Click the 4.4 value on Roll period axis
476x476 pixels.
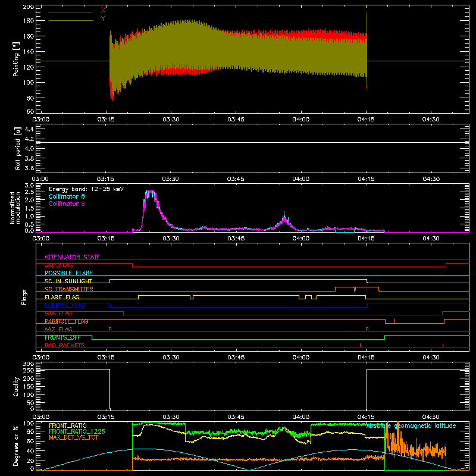point(29,129)
